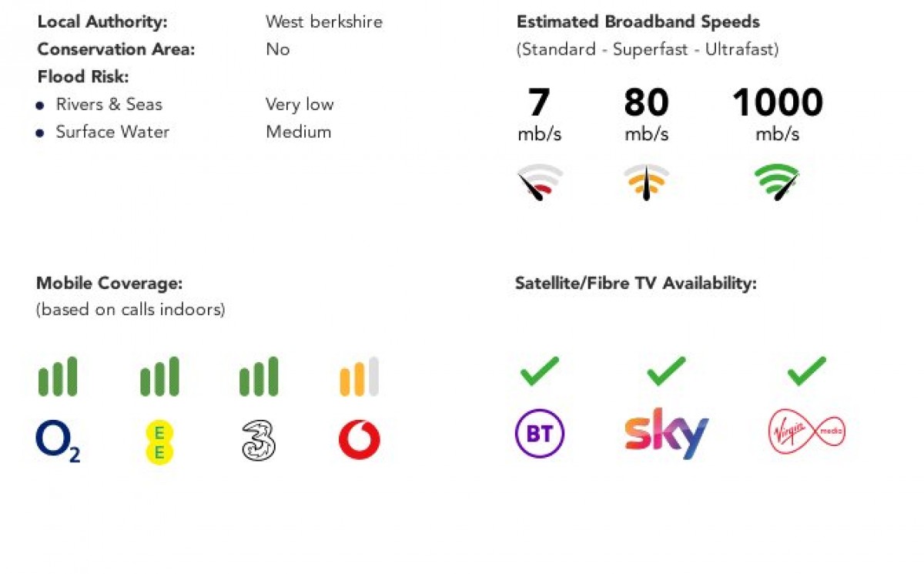Click the orange superfast speed gauge
The height and width of the screenshot is (574, 924).
646,182
